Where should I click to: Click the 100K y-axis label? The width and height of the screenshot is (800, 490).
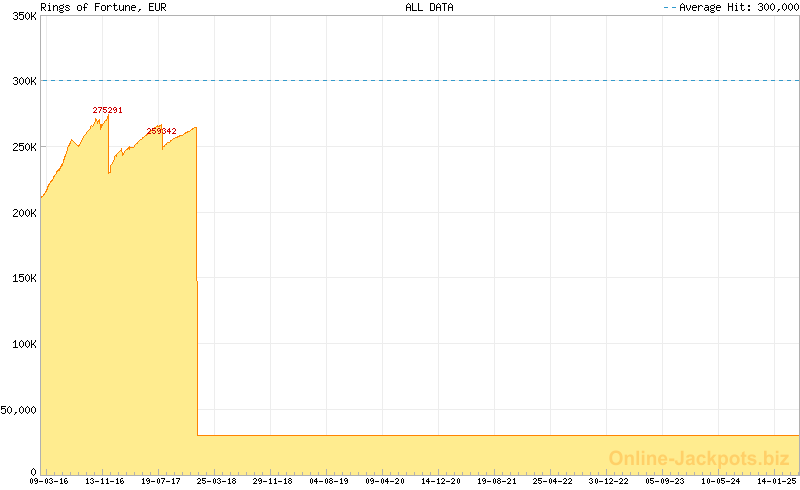tap(22, 343)
